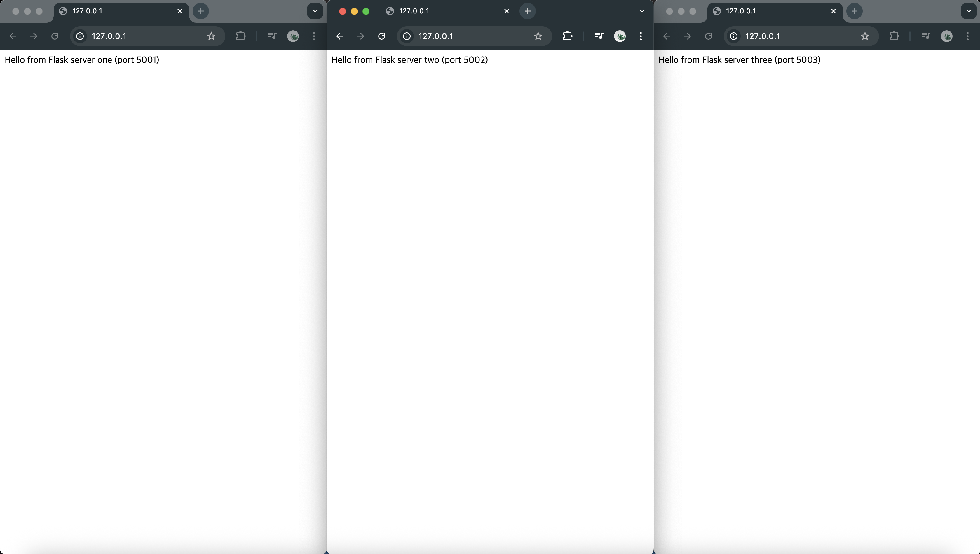
Task: Open extensions puzzle icon in the middle window
Action: click(567, 36)
